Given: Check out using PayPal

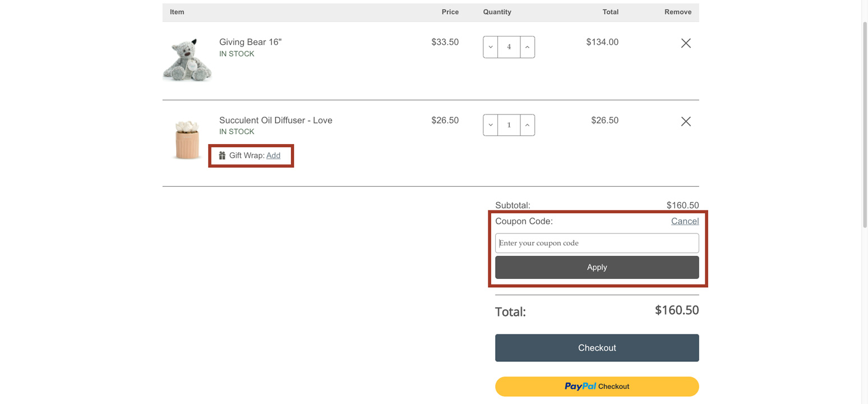Looking at the screenshot, I should tap(596, 386).
